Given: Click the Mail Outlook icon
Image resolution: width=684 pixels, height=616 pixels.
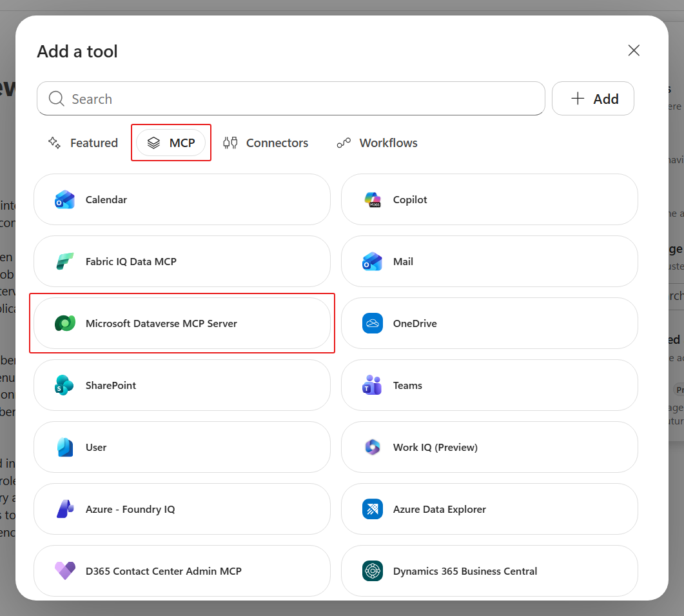Looking at the screenshot, I should point(373,261).
